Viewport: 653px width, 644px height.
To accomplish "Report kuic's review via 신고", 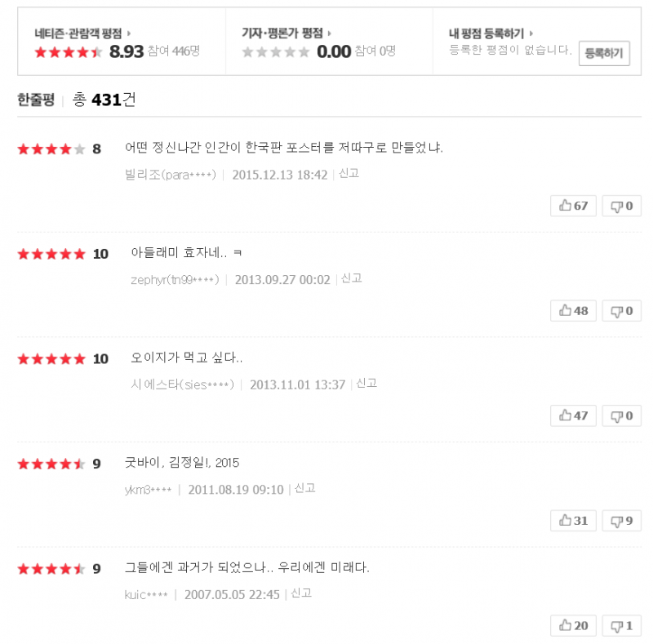I will 302,593.
